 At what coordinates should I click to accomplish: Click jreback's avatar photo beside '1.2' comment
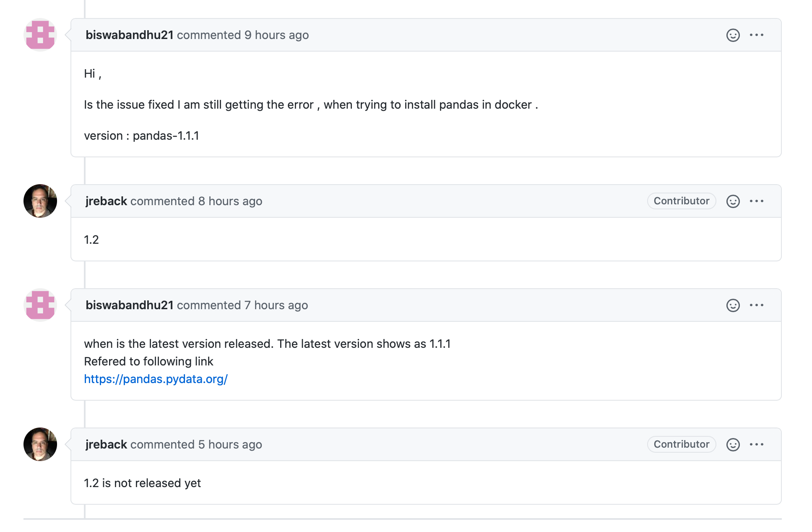(x=40, y=201)
